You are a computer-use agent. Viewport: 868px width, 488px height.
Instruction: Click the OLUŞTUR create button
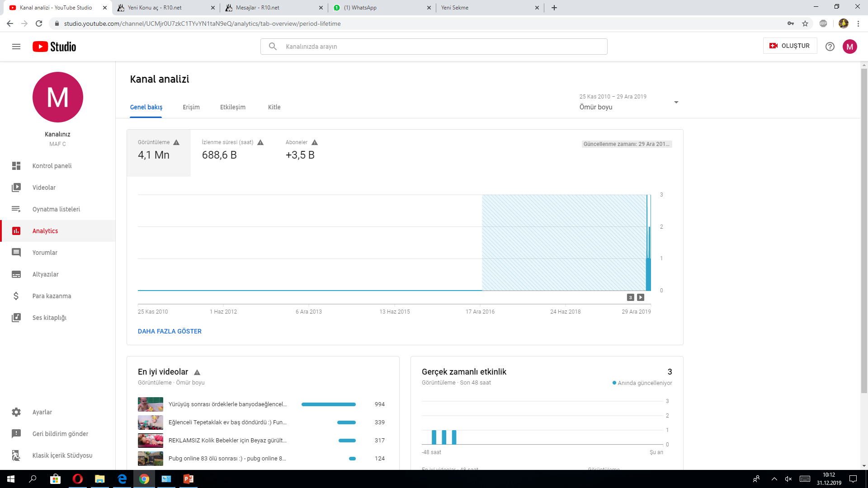click(790, 46)
